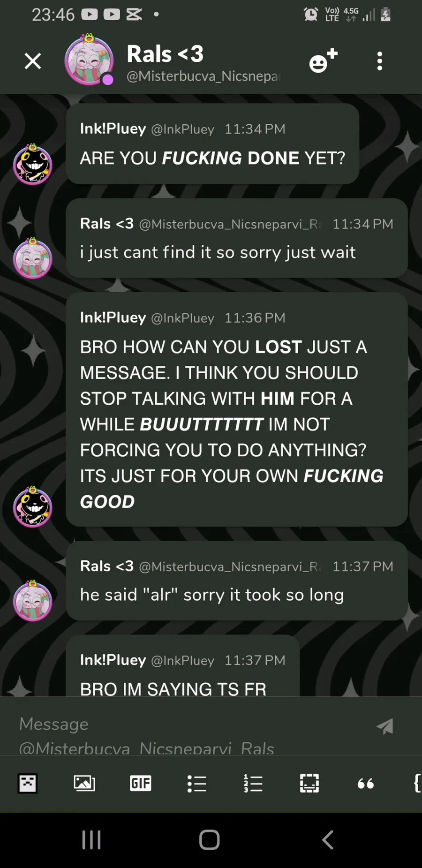Toggle bulleted list formatting
The image size is (422, 868).
pos(197,783)
